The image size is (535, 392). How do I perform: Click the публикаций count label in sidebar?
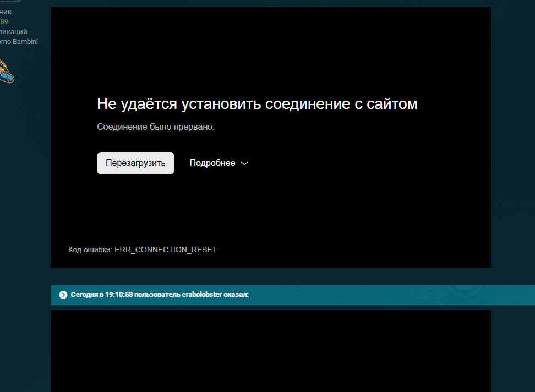13,32
